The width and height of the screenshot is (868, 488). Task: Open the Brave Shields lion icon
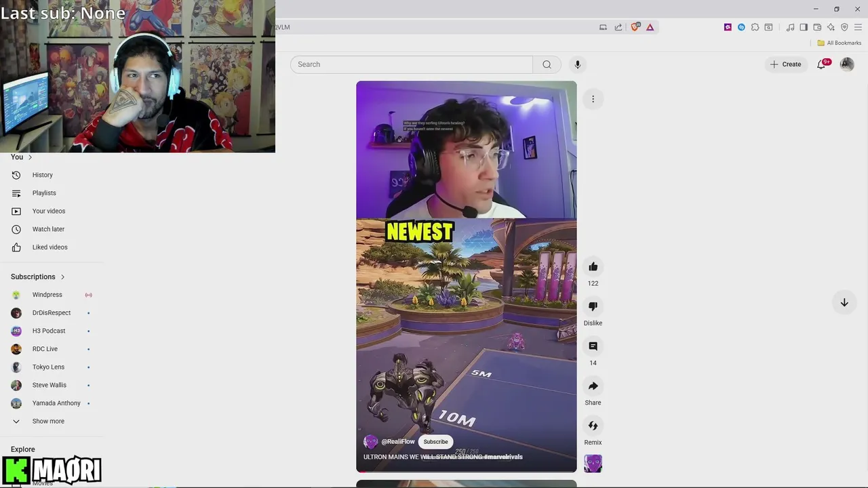[635, 27]
